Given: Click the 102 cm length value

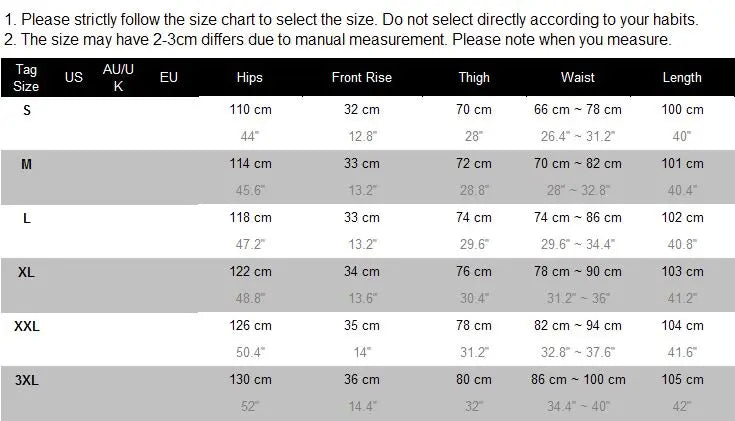Looking at the screenshot, I should point(682,217).
